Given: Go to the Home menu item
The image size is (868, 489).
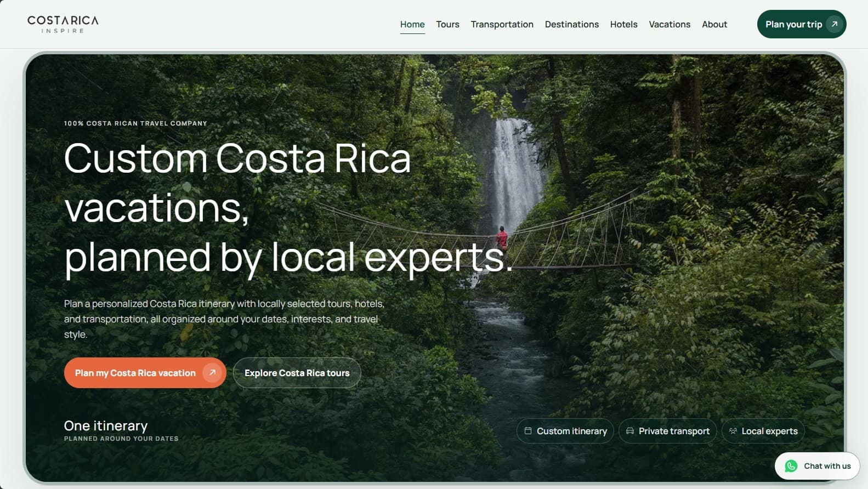Looking at the screenshot, I should [412, 24].
